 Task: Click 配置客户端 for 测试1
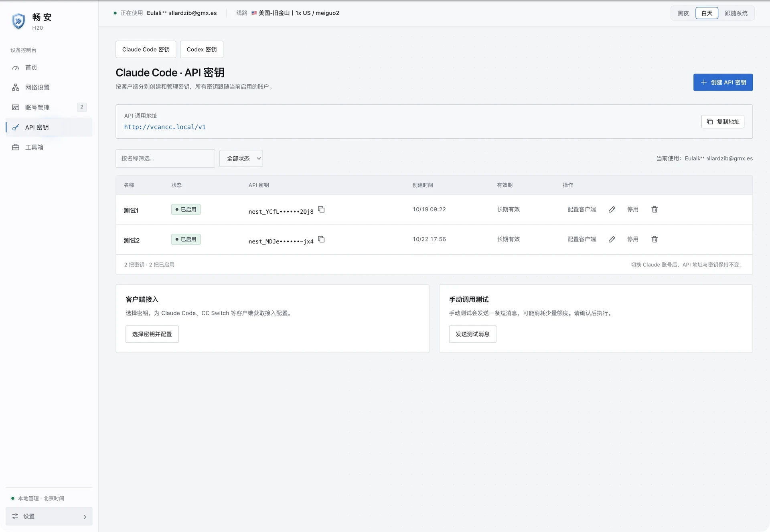point(582,209)
